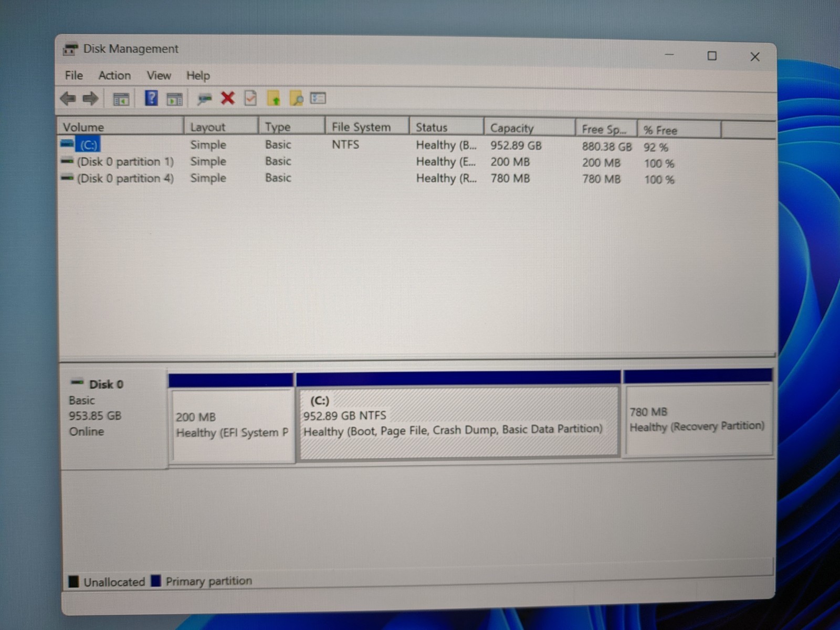Click the drive icon beside the (C:) volume
This screenshot has width=840, height=630.
coord(67,143)
